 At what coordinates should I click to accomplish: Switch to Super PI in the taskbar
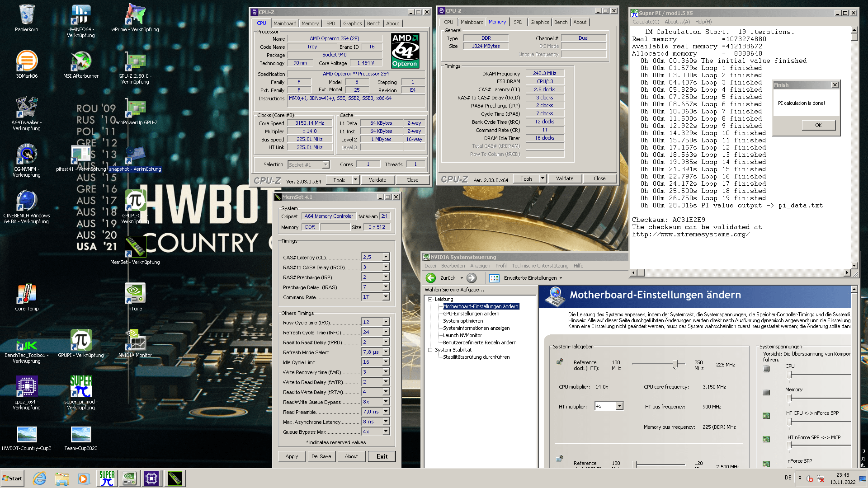pyautogui.click(x=107, y=479)
